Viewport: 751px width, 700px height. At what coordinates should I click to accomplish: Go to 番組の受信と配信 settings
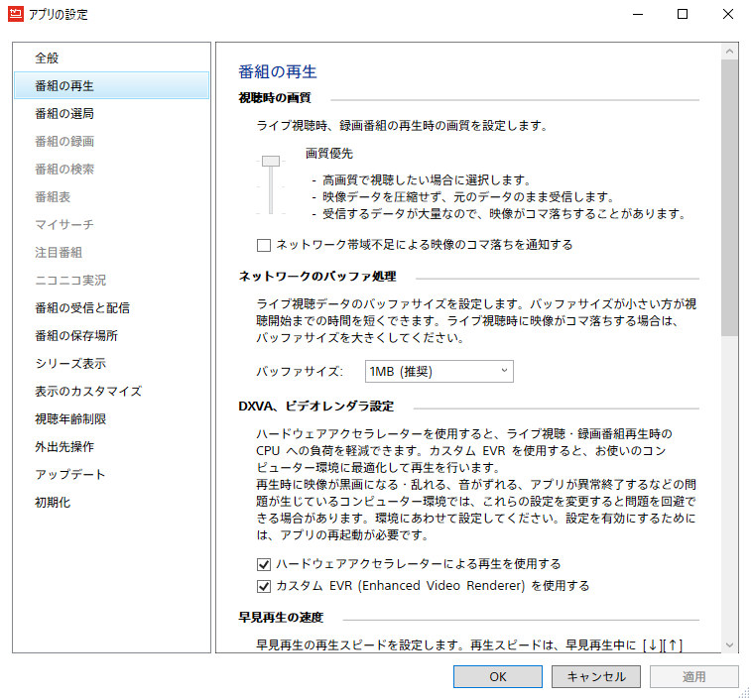[81, 308]
